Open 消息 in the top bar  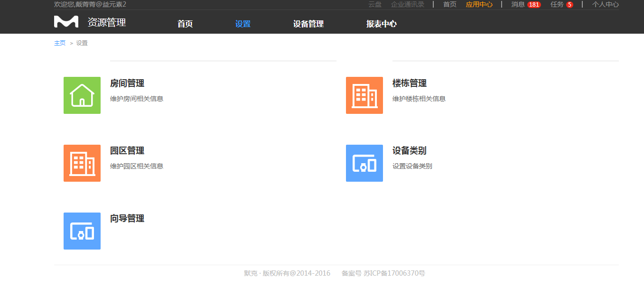pyautogui.click(x=518, y=4)
